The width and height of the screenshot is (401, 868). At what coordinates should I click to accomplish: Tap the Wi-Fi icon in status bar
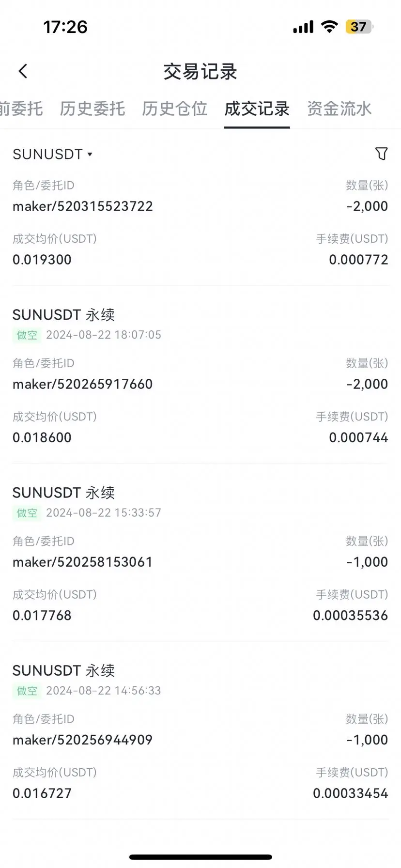tap(329, 27)
